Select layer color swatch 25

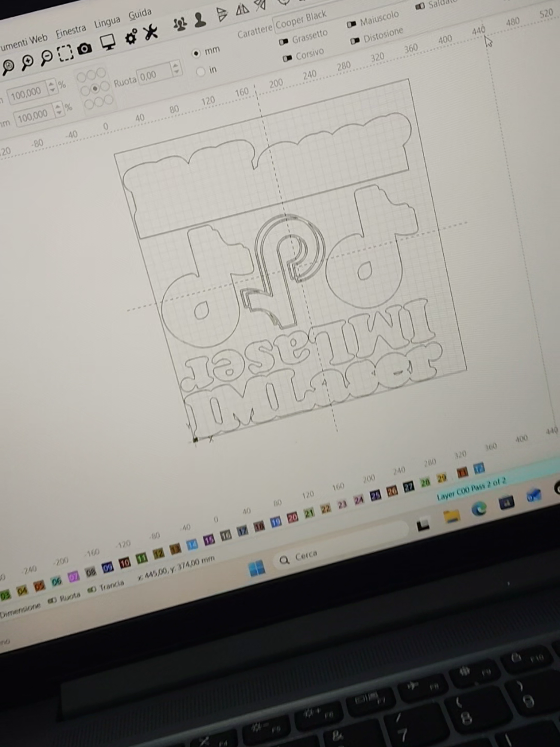pyautogui.click(x=375, y=495)
